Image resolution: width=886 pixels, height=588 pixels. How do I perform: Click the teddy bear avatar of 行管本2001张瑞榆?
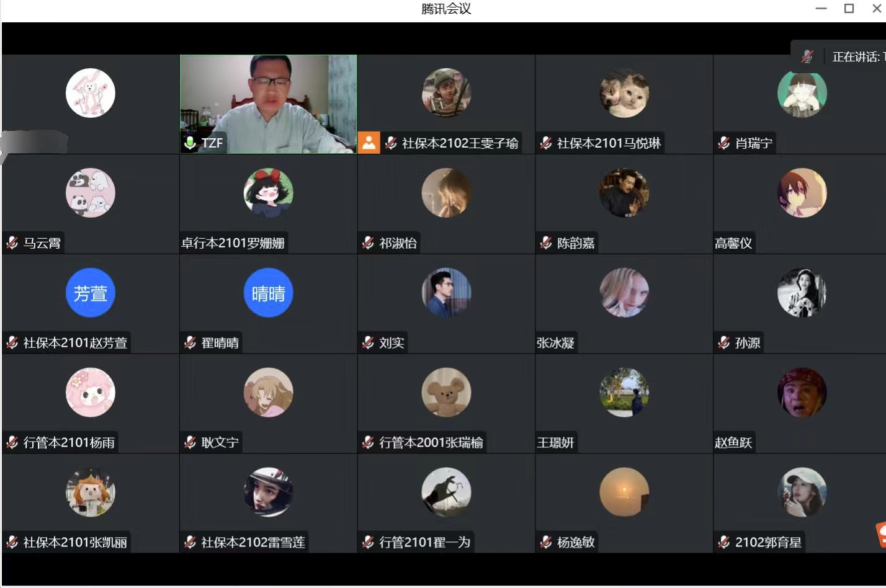446,393
